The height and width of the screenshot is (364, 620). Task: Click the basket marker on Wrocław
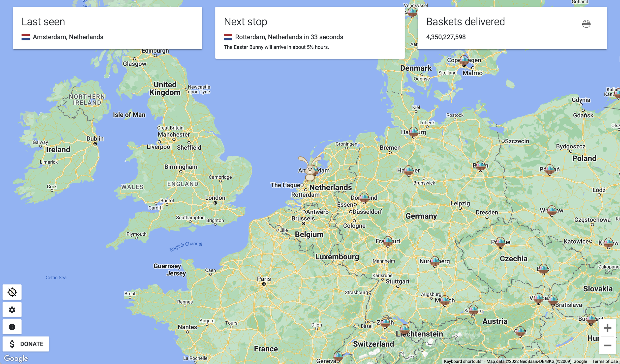click(x=552, y=211)
